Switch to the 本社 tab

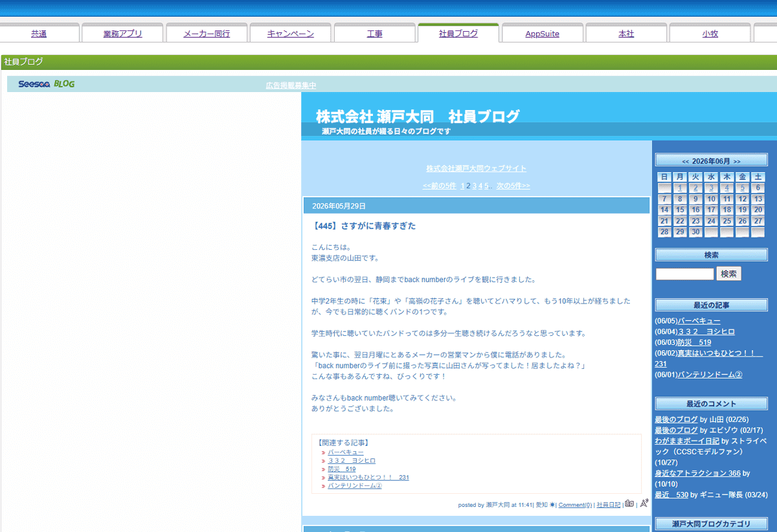tap(626, 34)
